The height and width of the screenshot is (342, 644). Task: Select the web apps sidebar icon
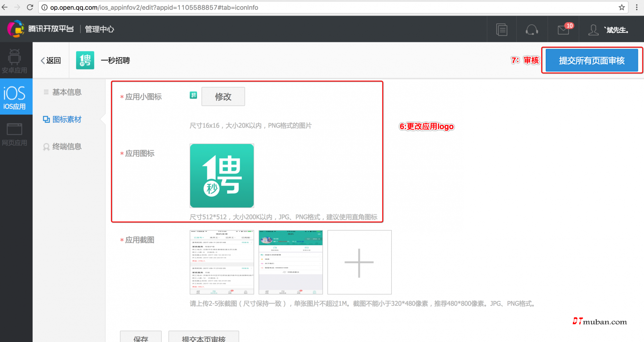click(14, 134)
